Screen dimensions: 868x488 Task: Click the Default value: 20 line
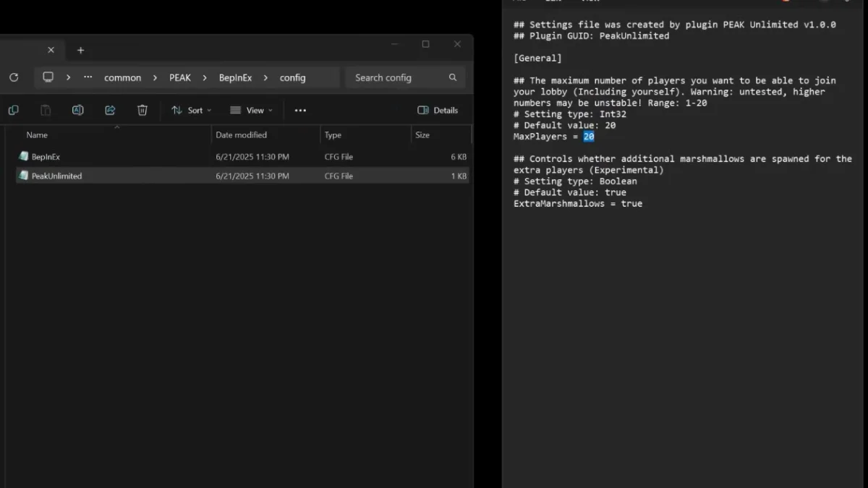click(x=565, y=125)
